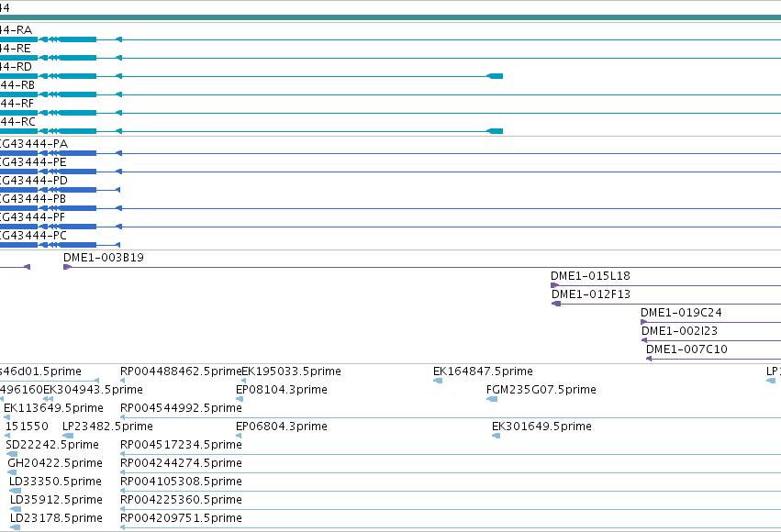
Task: Select the DME1-015L18 BAC feature
Action: pos(666,285)
